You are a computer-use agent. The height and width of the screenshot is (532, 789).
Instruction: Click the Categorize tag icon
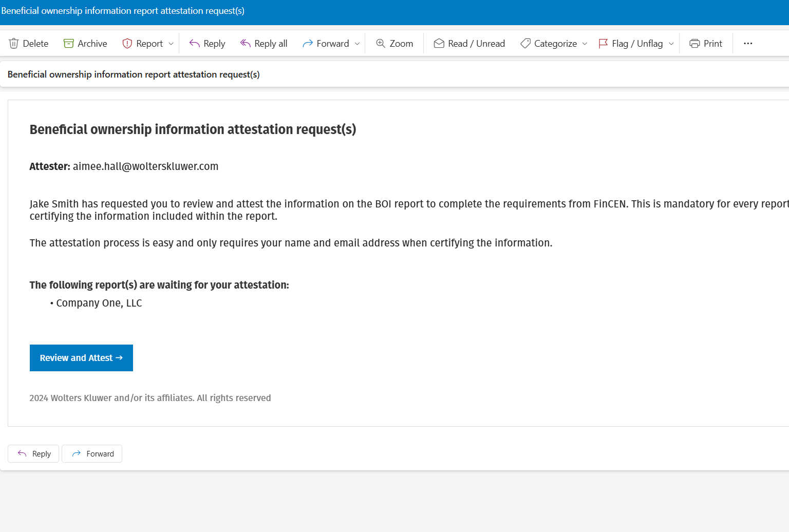click(525, 44)
